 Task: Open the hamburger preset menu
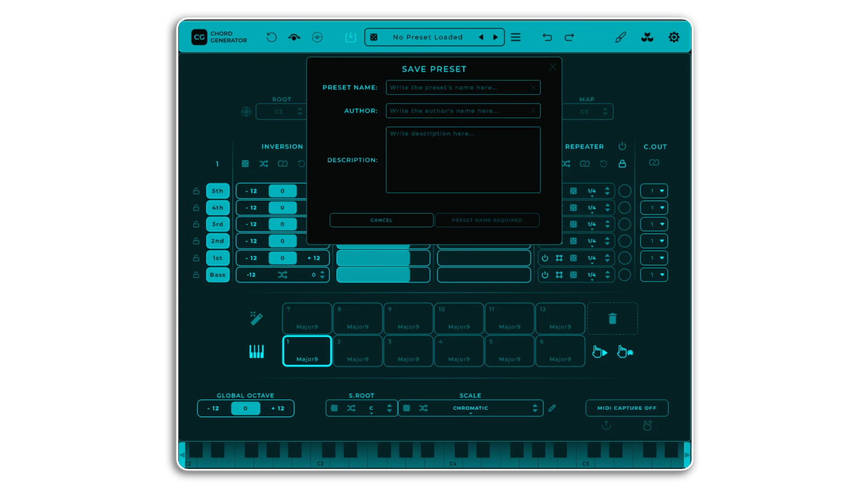click(516, 37)
